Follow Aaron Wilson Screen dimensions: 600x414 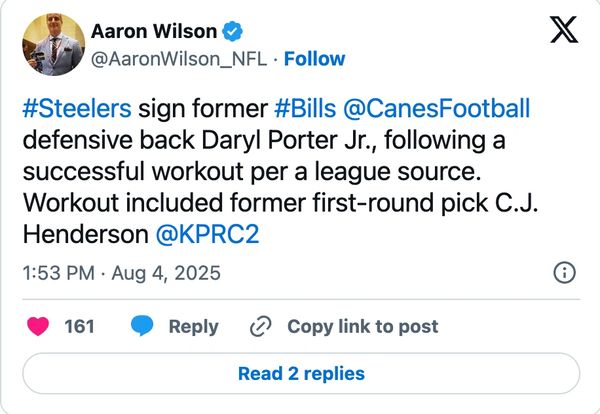(x=315, y=59)
